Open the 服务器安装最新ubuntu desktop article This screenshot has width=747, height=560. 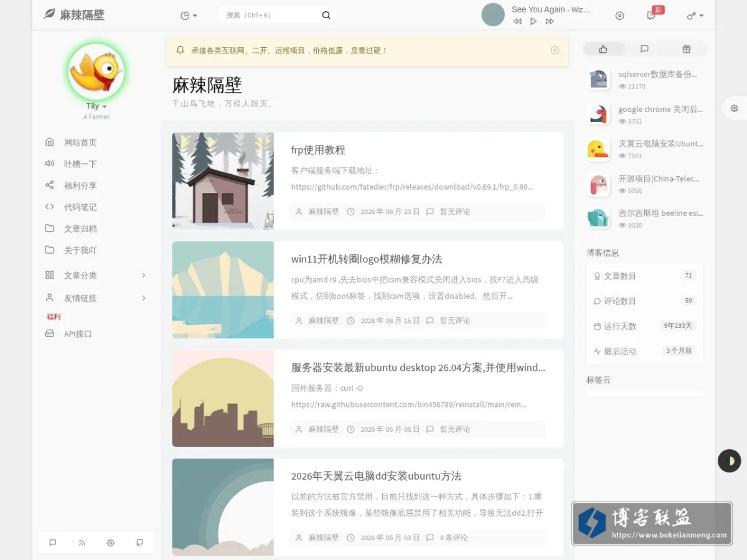418,367
